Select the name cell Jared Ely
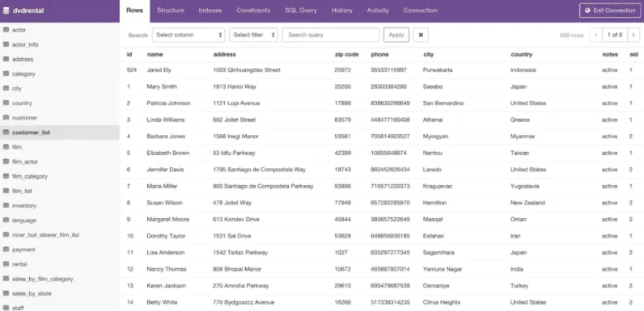Image resolution: width=644 pixels, height=311 pixels. (159, 70)
